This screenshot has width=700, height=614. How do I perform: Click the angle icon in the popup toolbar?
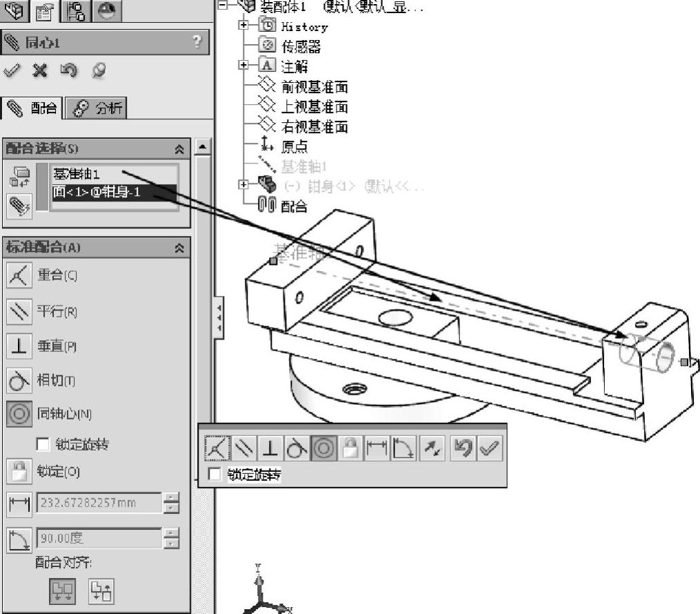tap(403, 448)
